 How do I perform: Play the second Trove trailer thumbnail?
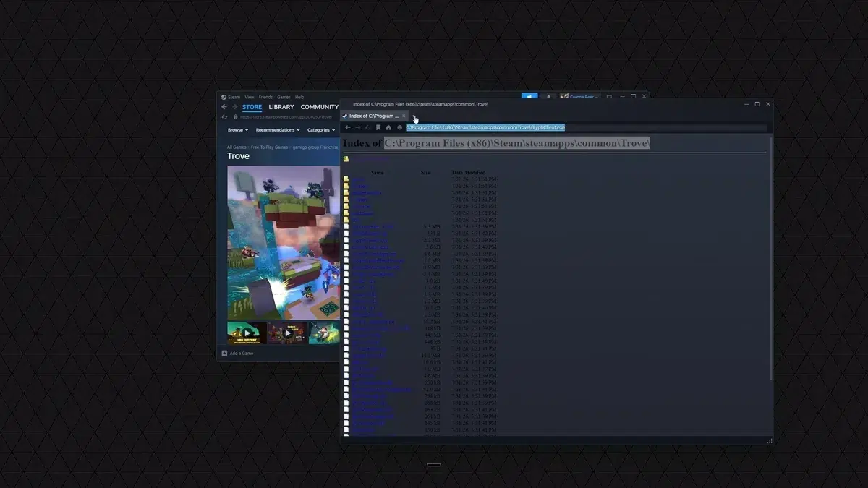coord(287,333)
